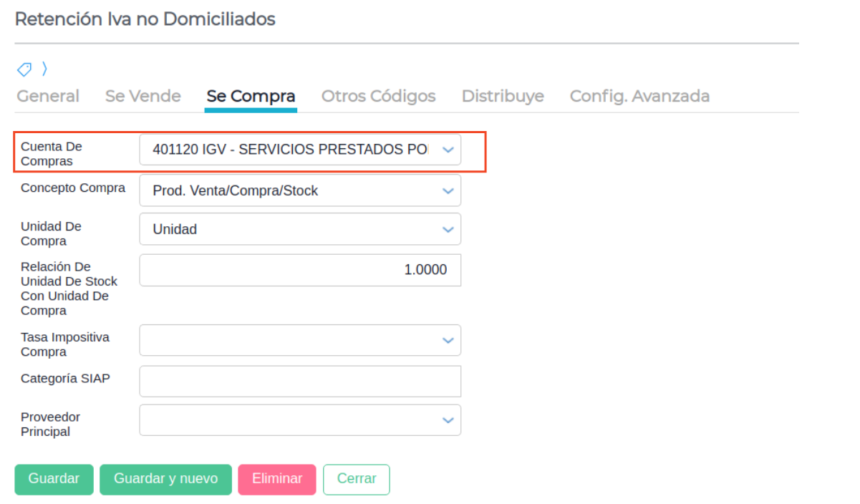Click the stock-to-purchase unit ratio field
This screenshot has height=504, width=860.
300,270
